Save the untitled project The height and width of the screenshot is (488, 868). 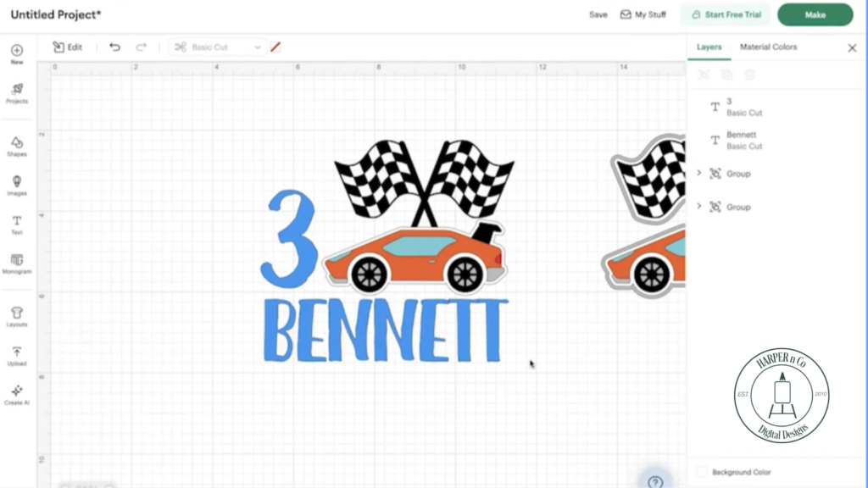(x=598, y=14)
